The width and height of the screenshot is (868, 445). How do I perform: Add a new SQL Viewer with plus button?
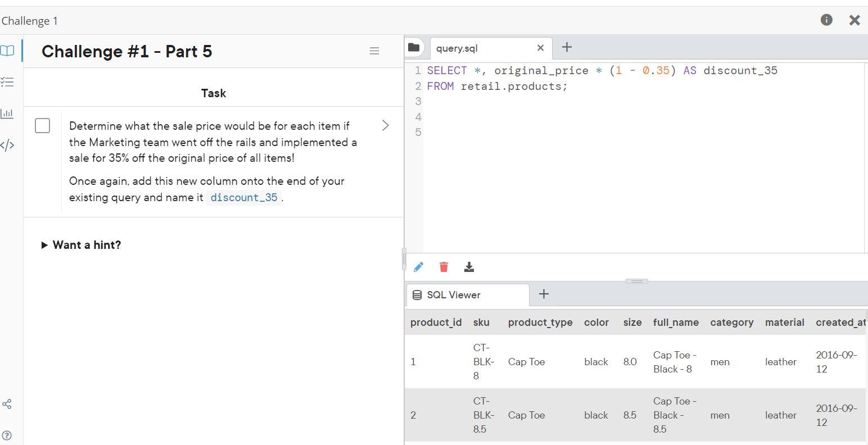point(543,293)
